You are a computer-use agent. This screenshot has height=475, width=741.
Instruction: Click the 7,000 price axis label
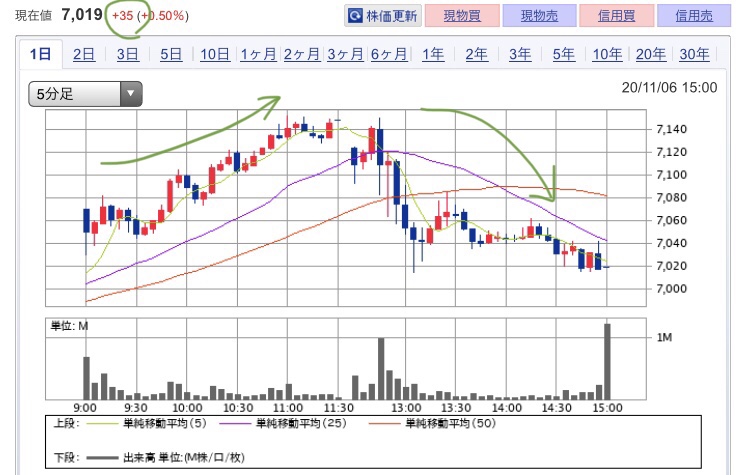click(x=671, y=288)
